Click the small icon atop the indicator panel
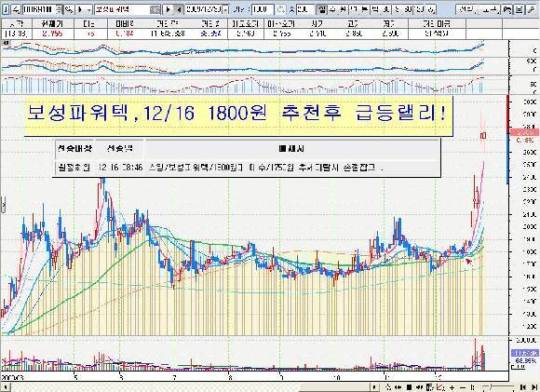The width and height of the screenshot is (540, 392). pyautogui.click(x=5, y=43)
